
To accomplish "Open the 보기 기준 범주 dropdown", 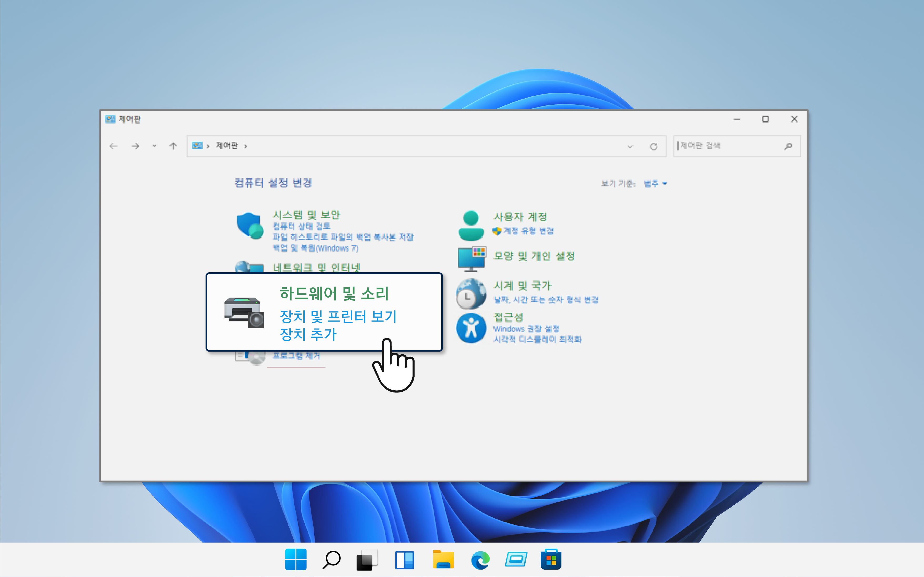I will point(654,183).
